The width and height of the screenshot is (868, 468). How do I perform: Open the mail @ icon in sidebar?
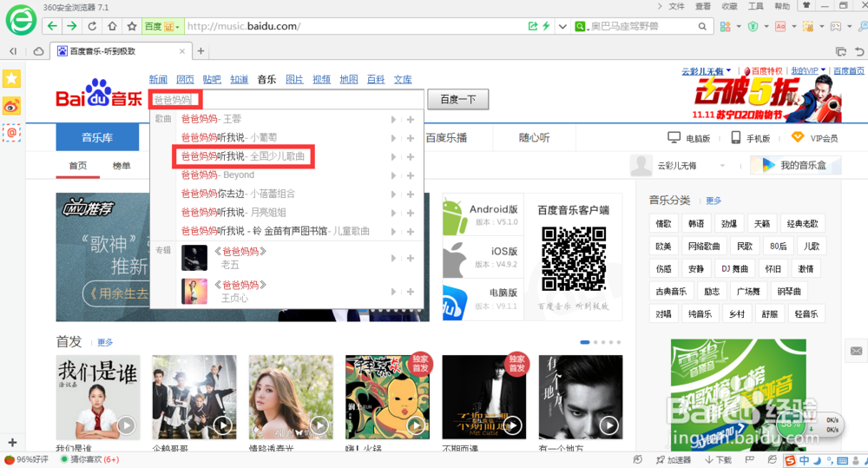(x=11, y=133)
